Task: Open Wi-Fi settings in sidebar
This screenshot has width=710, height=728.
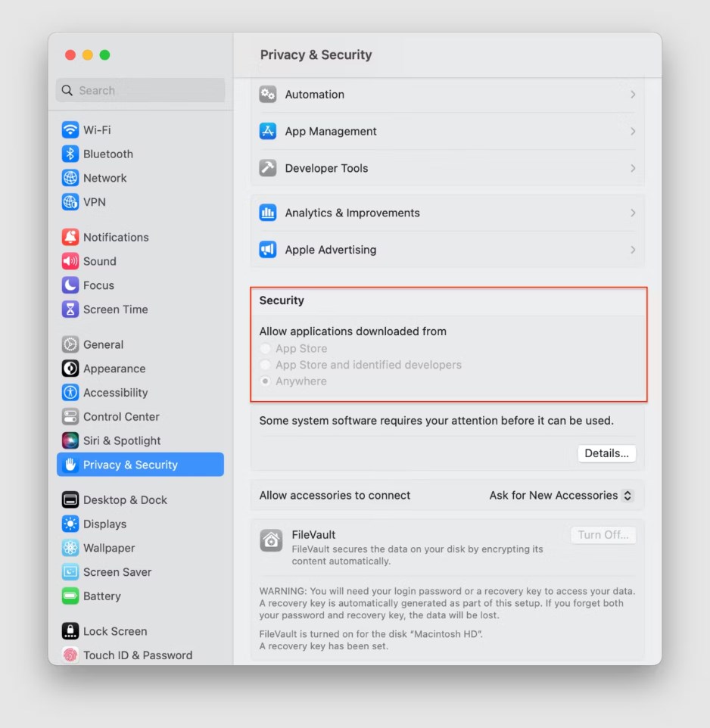Action: click(140, 129)
